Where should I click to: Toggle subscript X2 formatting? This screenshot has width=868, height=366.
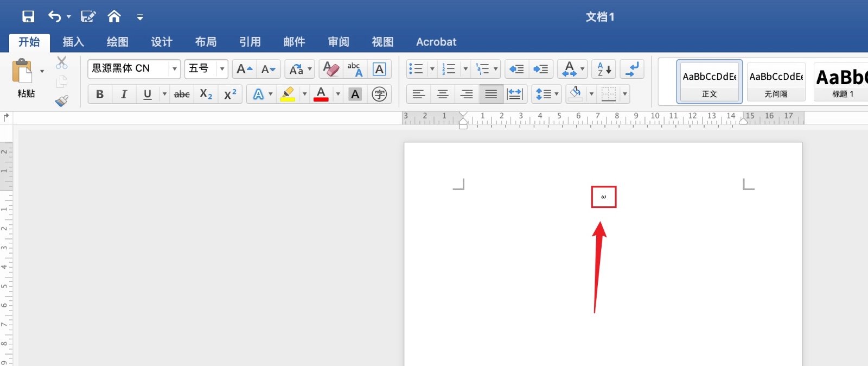point(206,94)
